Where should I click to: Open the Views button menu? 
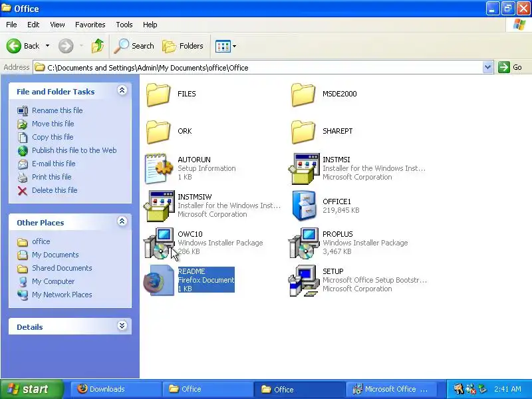tap(225, 46)
